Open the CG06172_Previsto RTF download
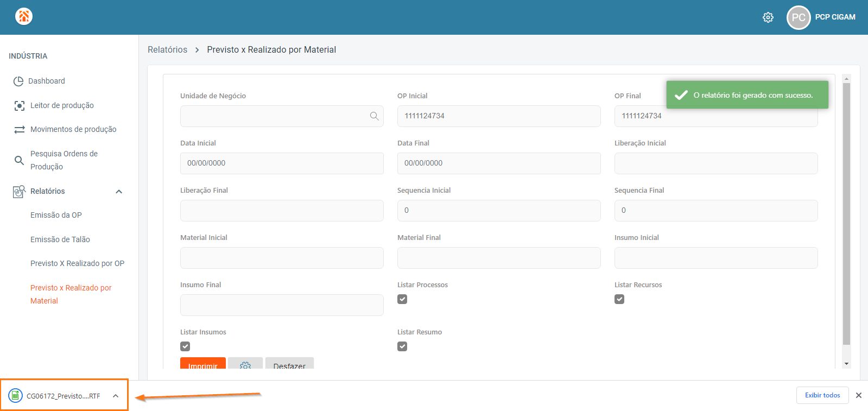Screen dimensions: 868x411 (x=64, y=396)
